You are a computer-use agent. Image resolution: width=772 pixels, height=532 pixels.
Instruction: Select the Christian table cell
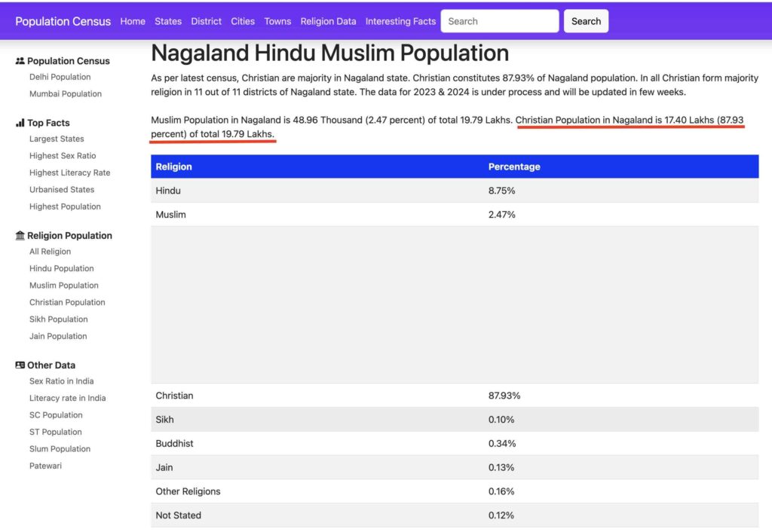[174, 396]
